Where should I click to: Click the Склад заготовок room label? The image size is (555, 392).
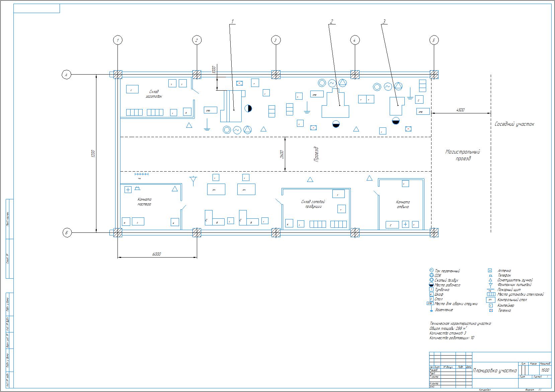154,94
